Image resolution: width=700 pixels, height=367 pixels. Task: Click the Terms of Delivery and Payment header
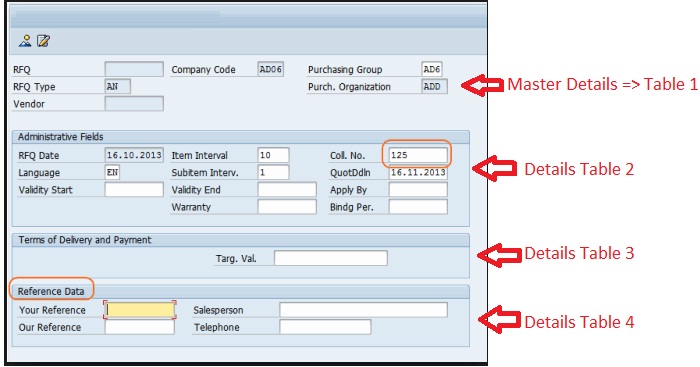click(241, 240)
